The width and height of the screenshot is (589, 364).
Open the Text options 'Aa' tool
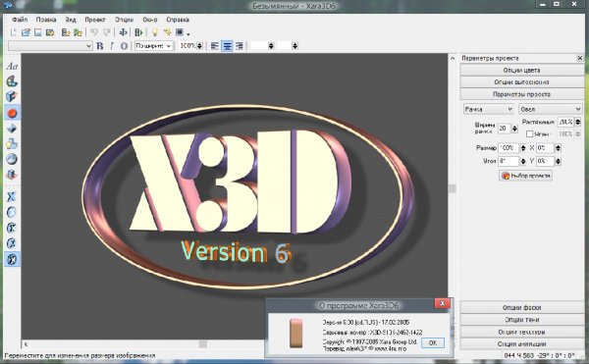coord(12,66)
